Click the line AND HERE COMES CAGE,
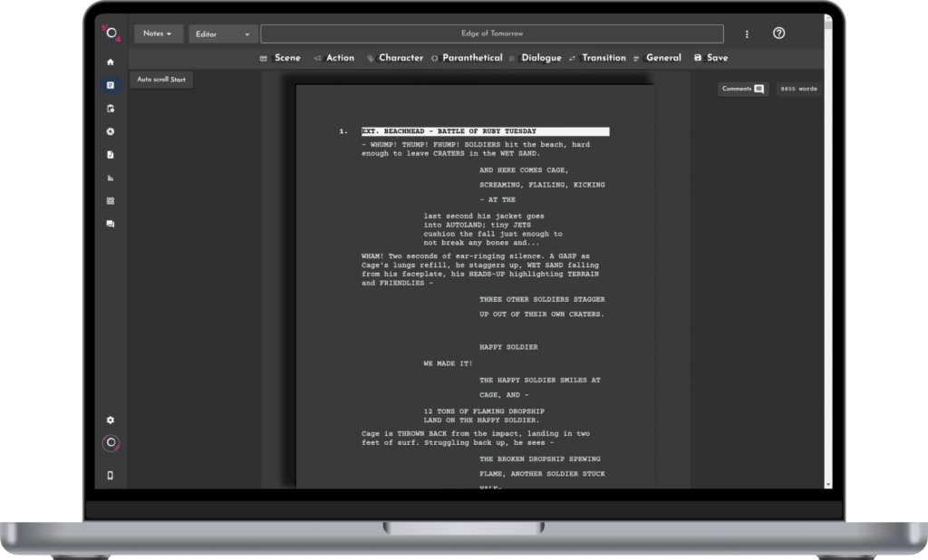The height and width of the screenshot is (560, 928). pyautogui.click(x=524, y=170)
